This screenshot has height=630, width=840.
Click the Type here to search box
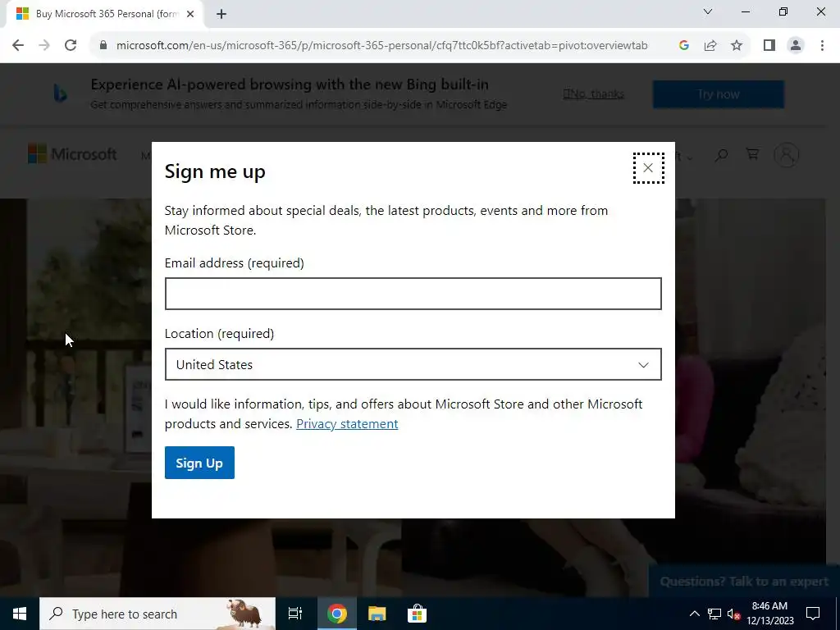point(157,614)
